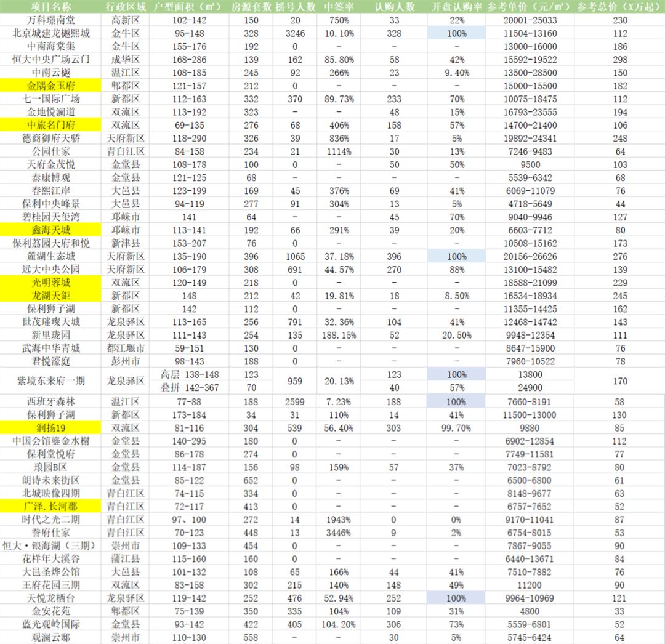This screenshot has height=644, width=665.
Task: Select 100% subscription rate for 天悦龙栖台
Action: click(x=456, y=598)
